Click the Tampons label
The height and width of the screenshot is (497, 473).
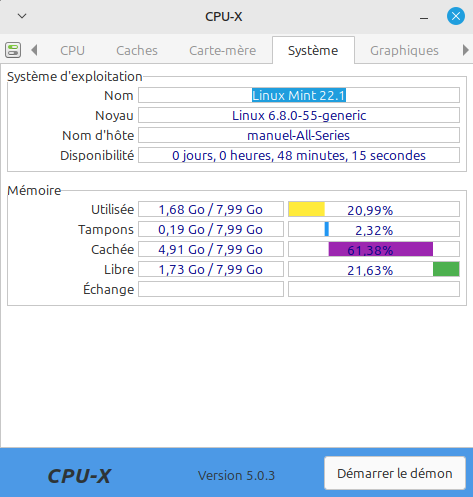click(x=106, y=230)
